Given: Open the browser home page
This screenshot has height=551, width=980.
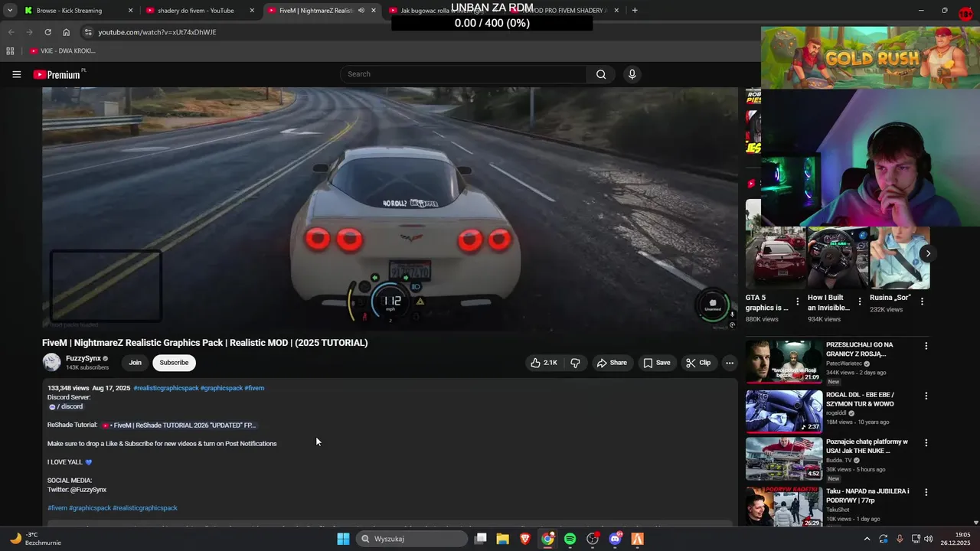Looking at the screenshot, I should 66,32.
